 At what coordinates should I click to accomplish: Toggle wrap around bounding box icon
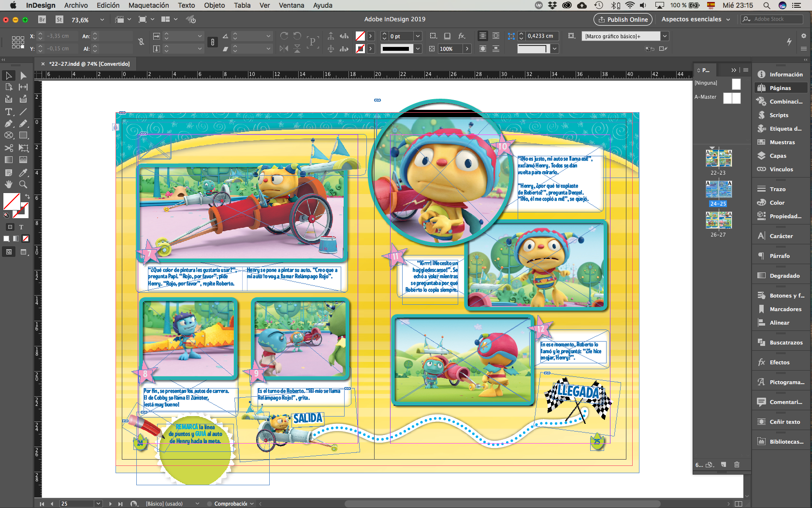(496, 36)
